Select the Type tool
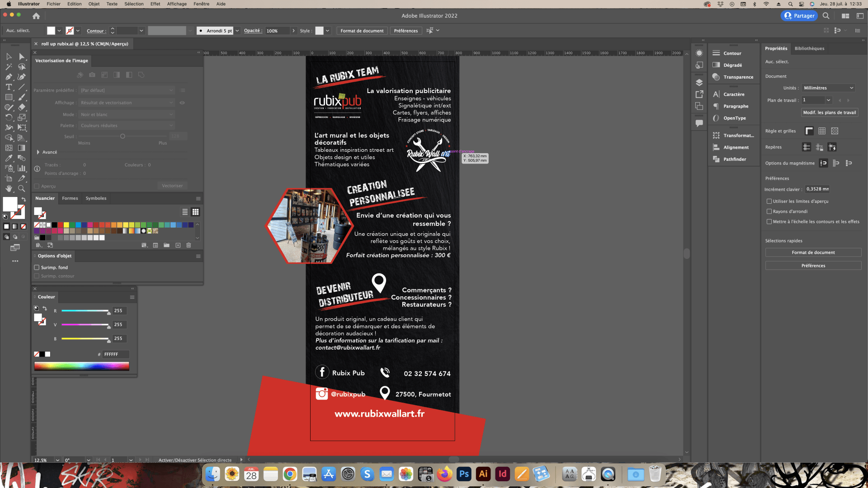This screenshot has width=868, height=488. pyautogui.click(x=9, y=87)
